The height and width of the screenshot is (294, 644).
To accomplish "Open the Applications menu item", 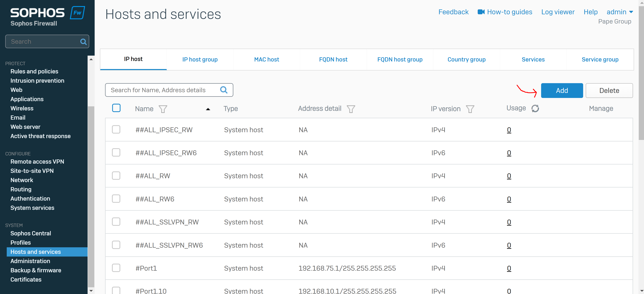I will coord(27,99).
